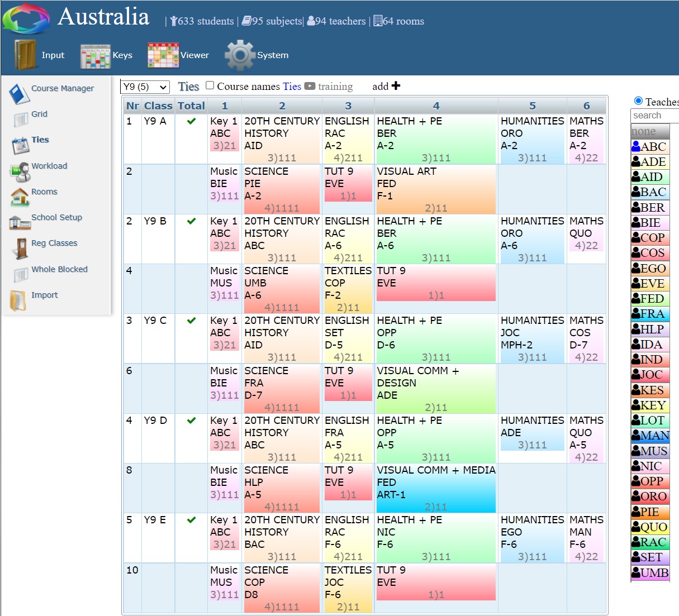Expand the Y9 (5) year dropdown

(145, 87)
